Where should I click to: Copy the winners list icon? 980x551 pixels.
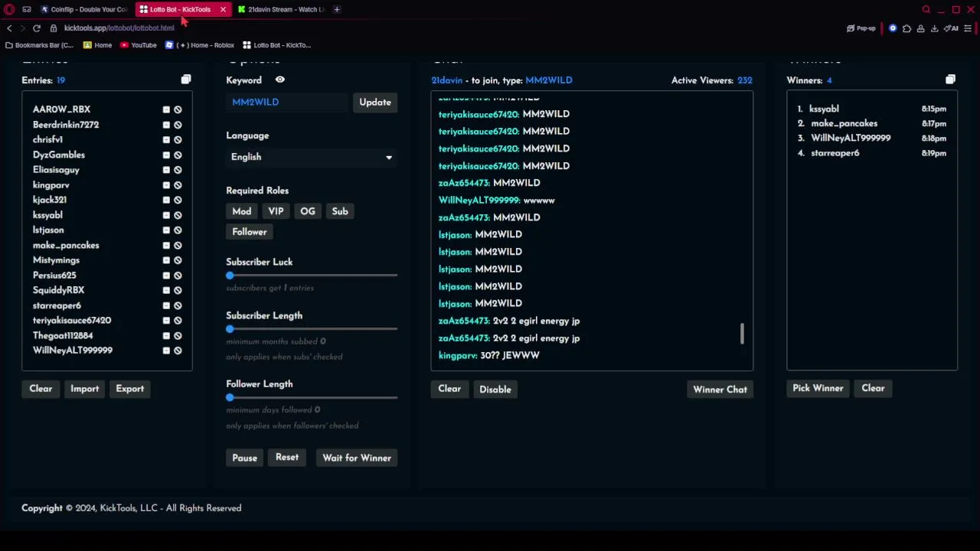tap(950, 80)
